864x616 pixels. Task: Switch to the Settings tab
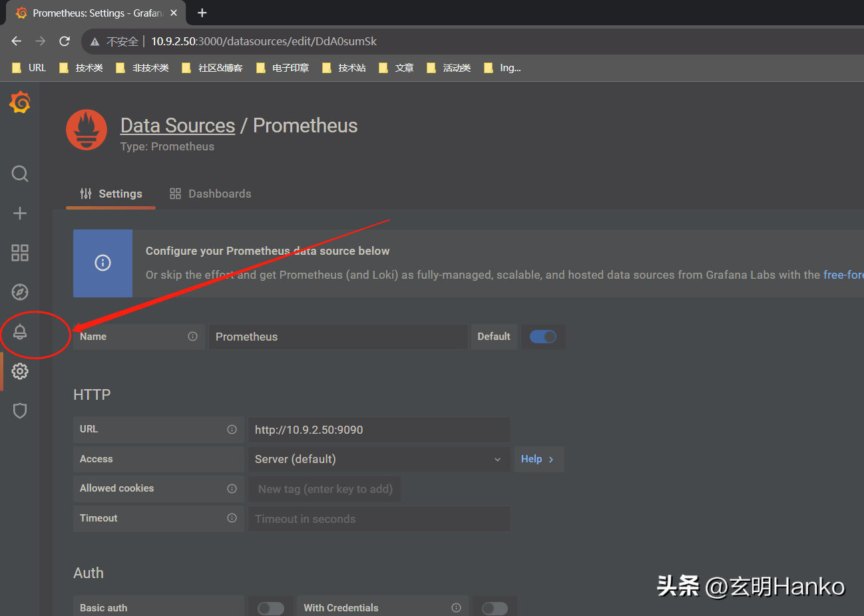click(110, 194)
